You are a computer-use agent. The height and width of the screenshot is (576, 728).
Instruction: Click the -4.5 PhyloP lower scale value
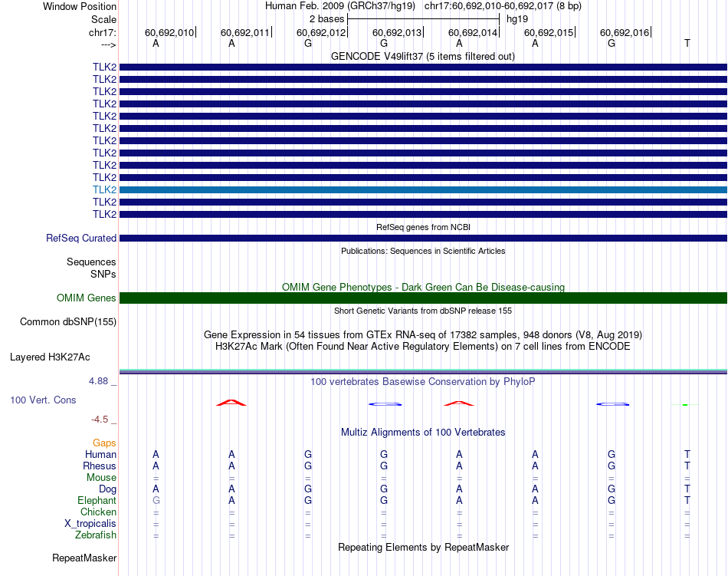100,420
